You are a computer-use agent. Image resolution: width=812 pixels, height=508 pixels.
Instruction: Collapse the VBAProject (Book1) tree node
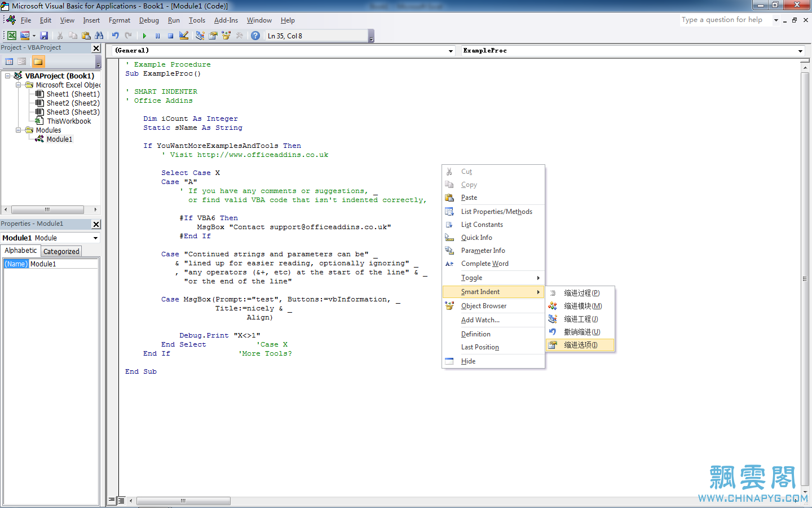point(8,76)
